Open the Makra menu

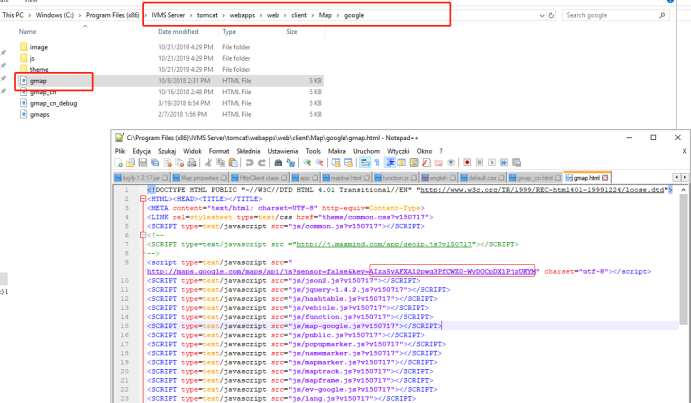(x=337, y=151)
